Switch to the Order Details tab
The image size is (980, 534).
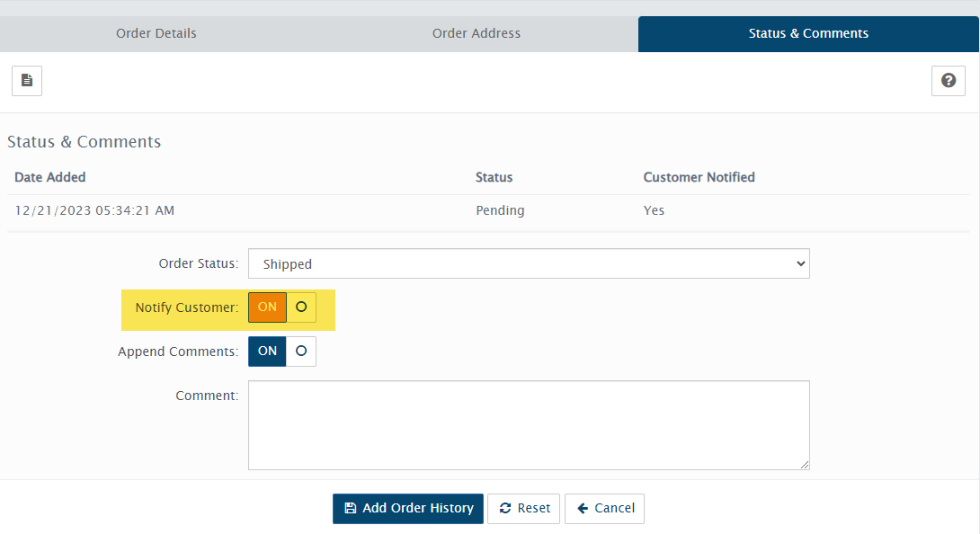[x=156, y=33]
